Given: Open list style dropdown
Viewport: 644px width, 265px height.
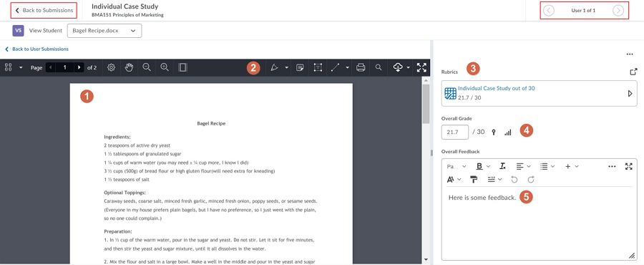Looking at the screenshot, I should [547, 166].
